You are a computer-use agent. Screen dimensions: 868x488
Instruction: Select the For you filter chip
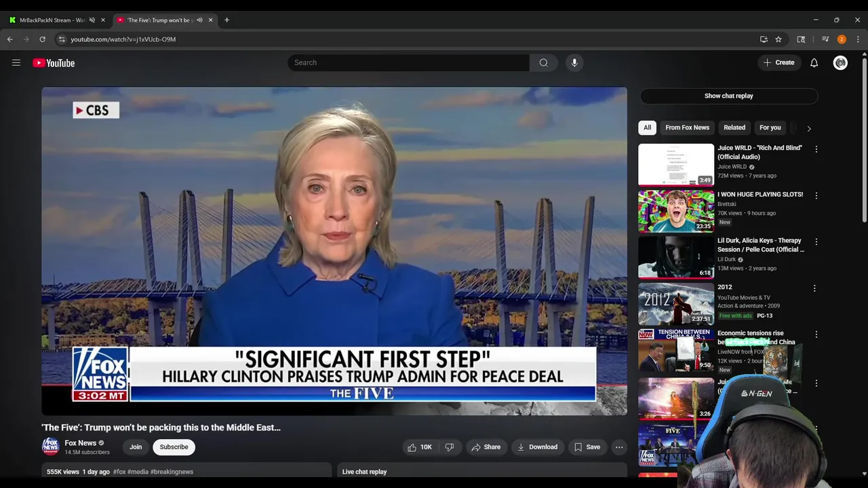click(x=770, y=127)
